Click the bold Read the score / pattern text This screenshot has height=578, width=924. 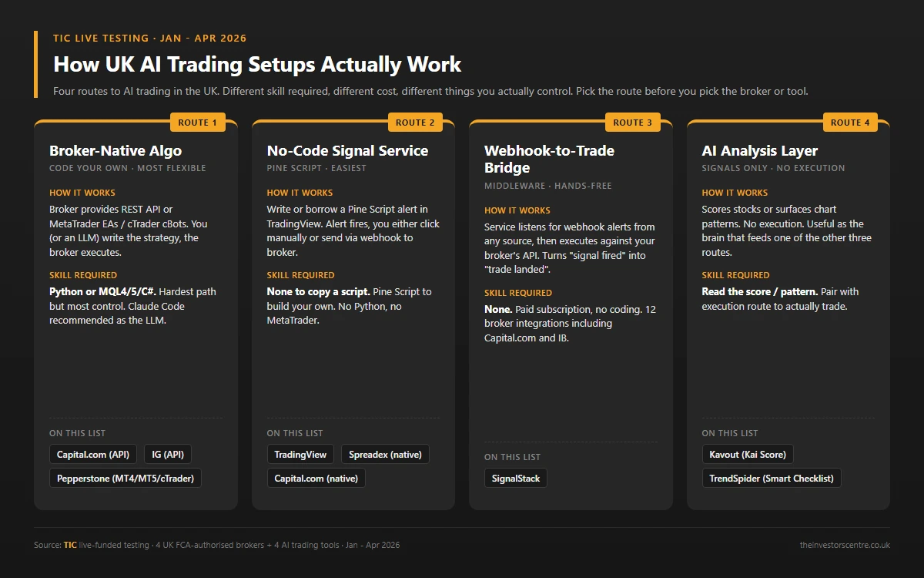[760, 292]
